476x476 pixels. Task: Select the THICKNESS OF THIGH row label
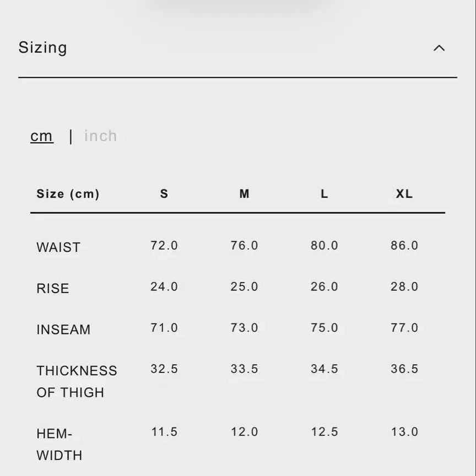(77, 381)
